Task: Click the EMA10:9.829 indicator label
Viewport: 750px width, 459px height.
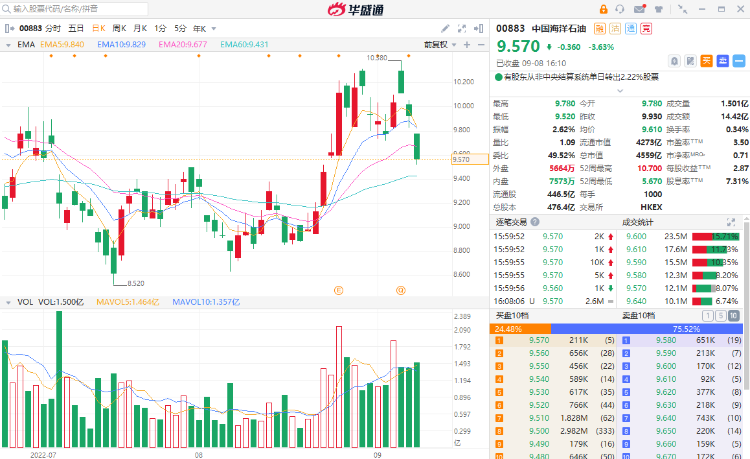Action: (x=121, y=44)
